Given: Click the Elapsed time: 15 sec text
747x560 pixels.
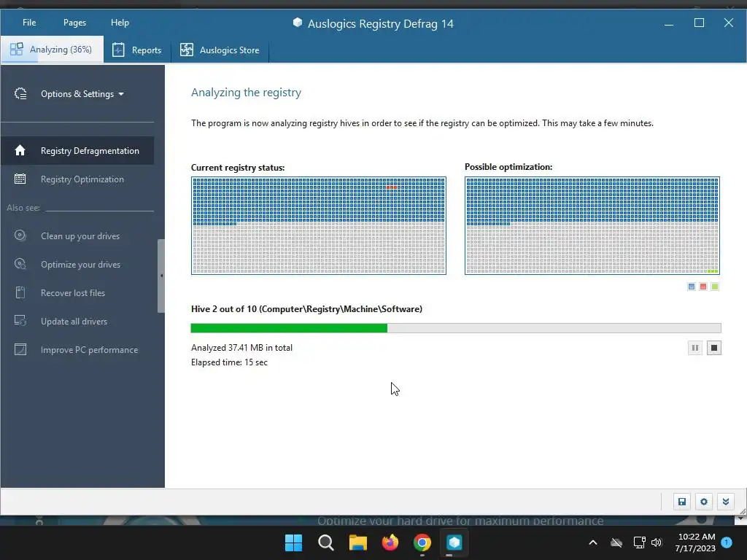Looking at the screenshot, I should 229,362.
